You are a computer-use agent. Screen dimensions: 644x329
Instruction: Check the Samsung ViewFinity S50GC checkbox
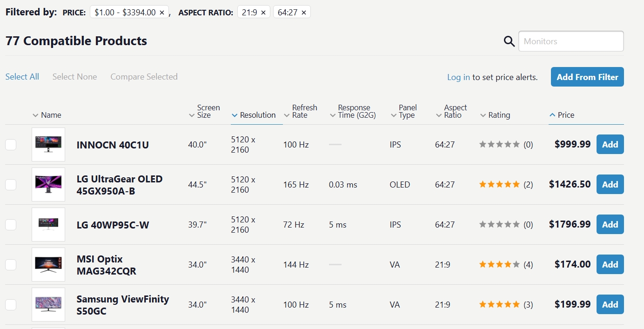click(11, 305)
